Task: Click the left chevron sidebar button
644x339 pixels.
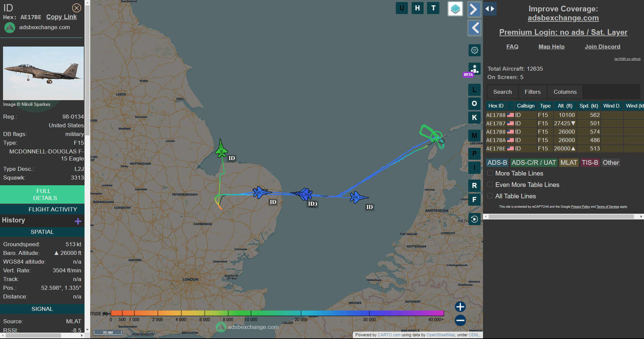Action: point(474,28)
